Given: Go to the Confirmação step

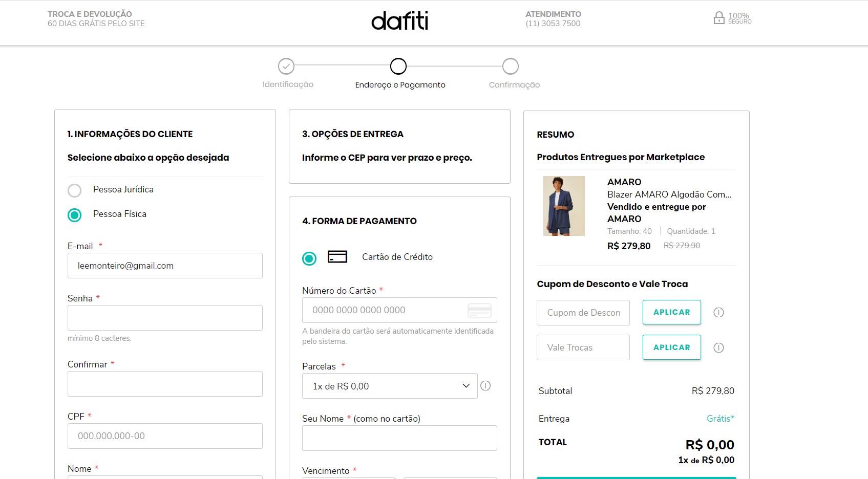Looking at the screenshot, I should [x=511, y=67].
